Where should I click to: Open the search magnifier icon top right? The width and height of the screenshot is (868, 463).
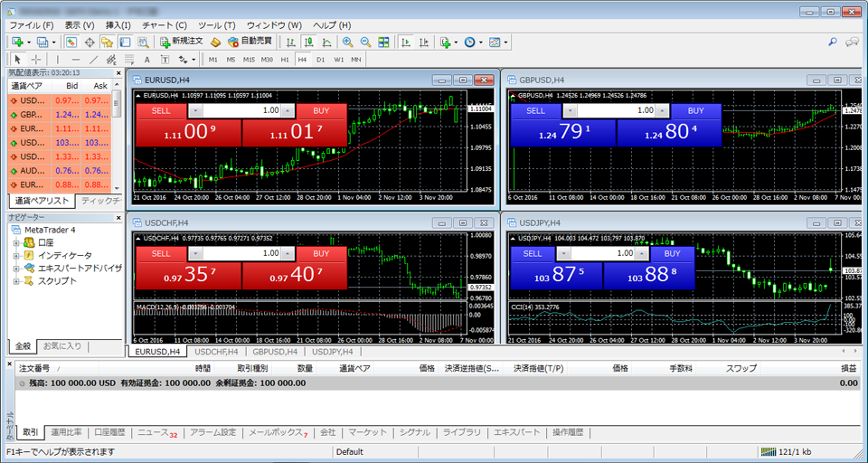[x=832, y=42]
